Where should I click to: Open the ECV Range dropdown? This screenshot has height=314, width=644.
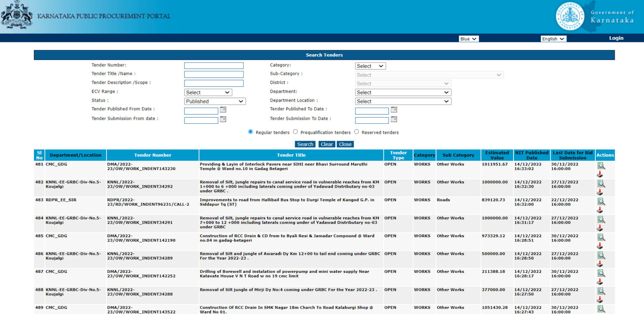[208, 92]
